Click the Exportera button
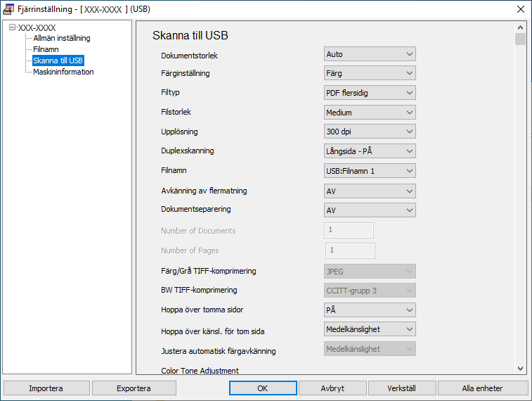Image resolution: width=532 pixels, height=401 pixels. (x=134, y=388)
